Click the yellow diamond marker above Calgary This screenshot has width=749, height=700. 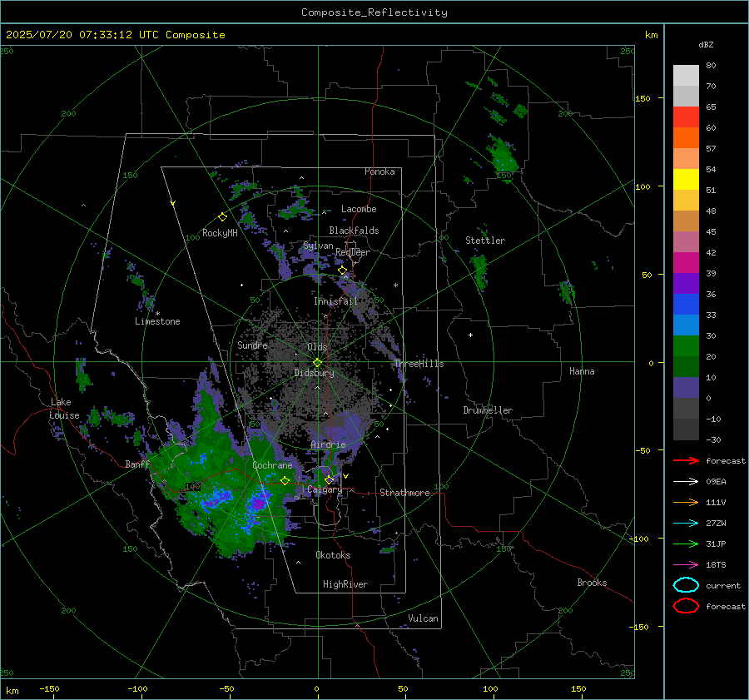329,479
